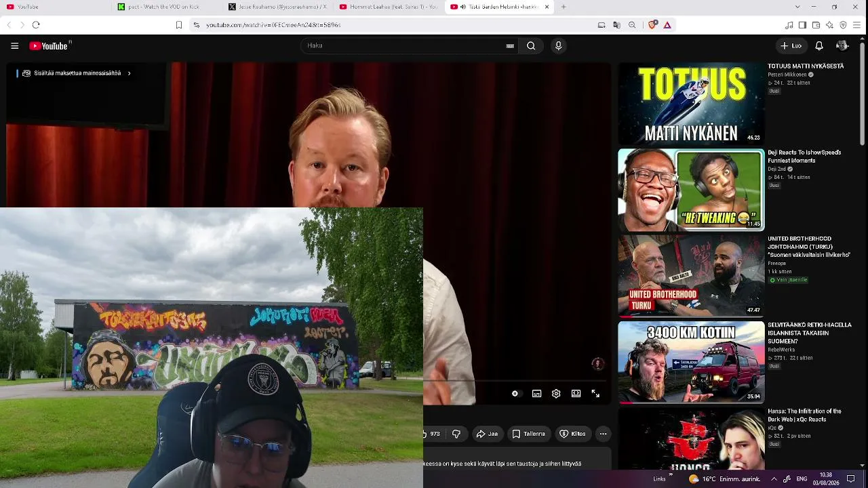View site information icon in address bar
The image size is (868, 488).
click(x=196, y=25)
